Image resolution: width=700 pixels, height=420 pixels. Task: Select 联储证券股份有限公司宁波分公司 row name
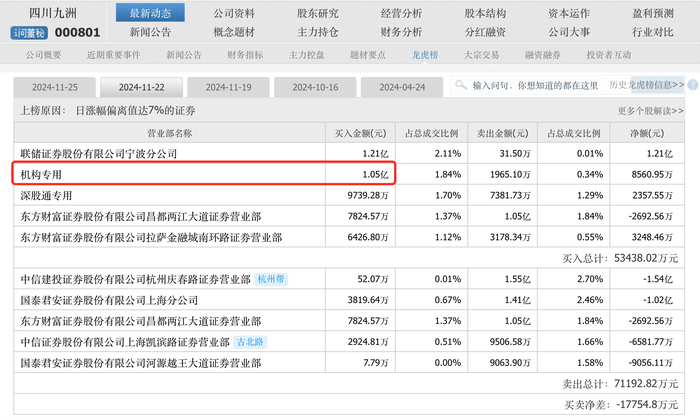coord(99,154)
